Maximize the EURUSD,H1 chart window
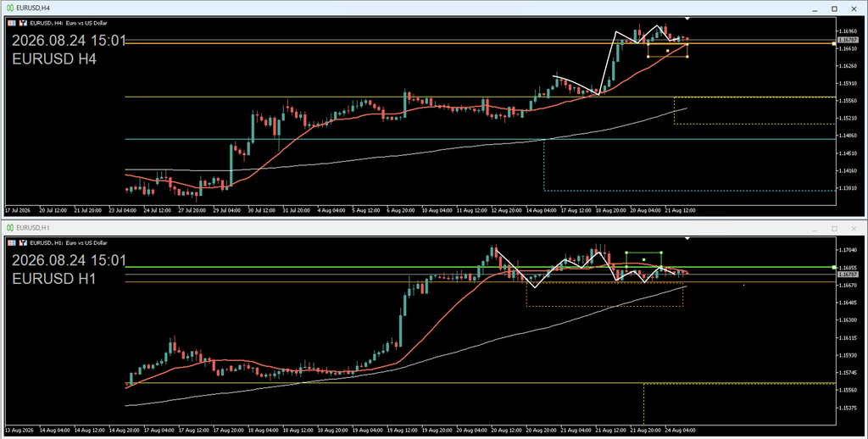 click(x=834, y=229)
